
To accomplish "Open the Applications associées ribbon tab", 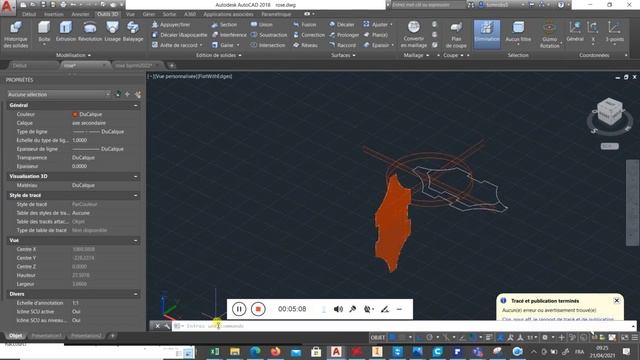I will point(228,14).
